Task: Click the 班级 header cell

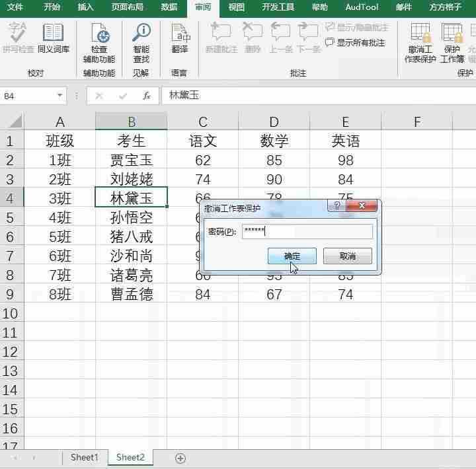Action: (x=59, y=141)
